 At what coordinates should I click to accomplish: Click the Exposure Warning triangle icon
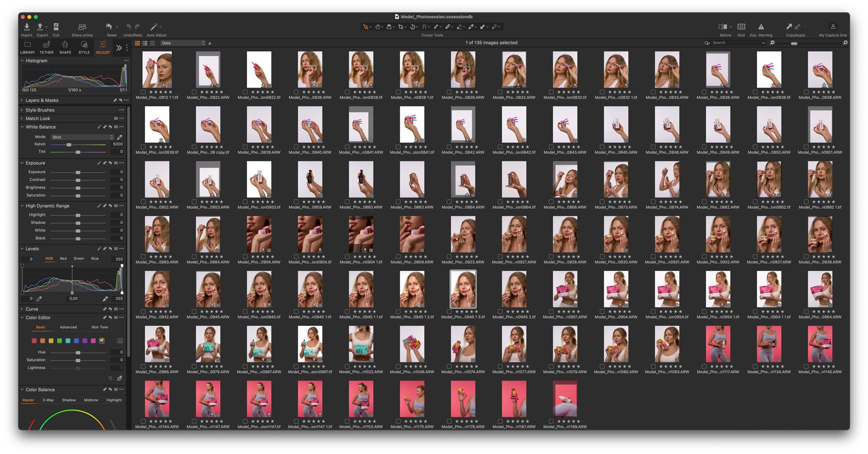pos(761,27)
